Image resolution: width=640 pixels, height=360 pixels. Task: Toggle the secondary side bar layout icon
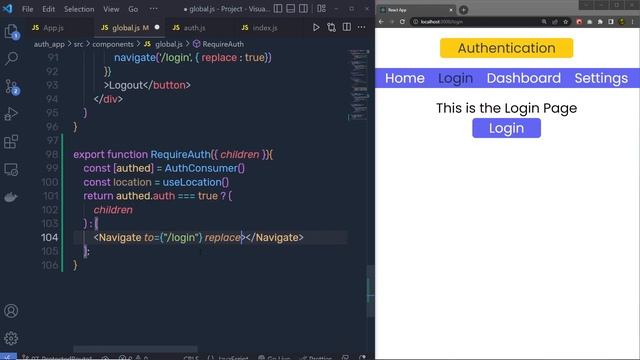(x=303, y=9)
